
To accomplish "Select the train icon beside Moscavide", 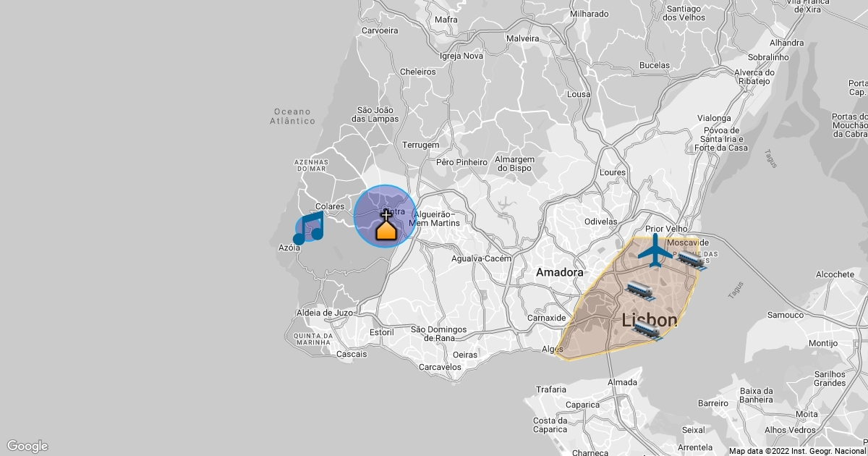I will (x=691, y=261).
